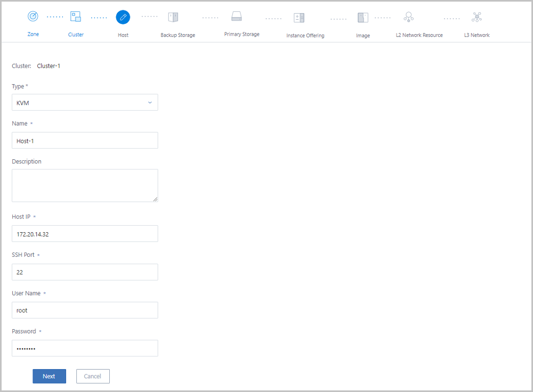Select the Image step label
The image size is (533, 392).
363,35
